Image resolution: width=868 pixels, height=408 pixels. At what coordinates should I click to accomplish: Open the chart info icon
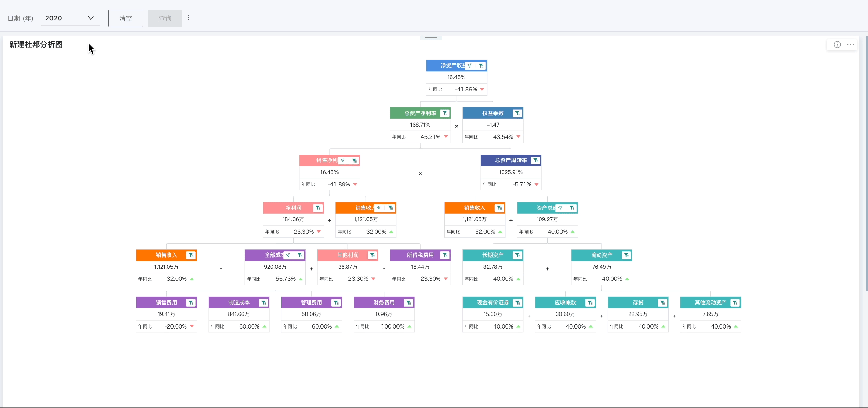click(x=837, y=45)
